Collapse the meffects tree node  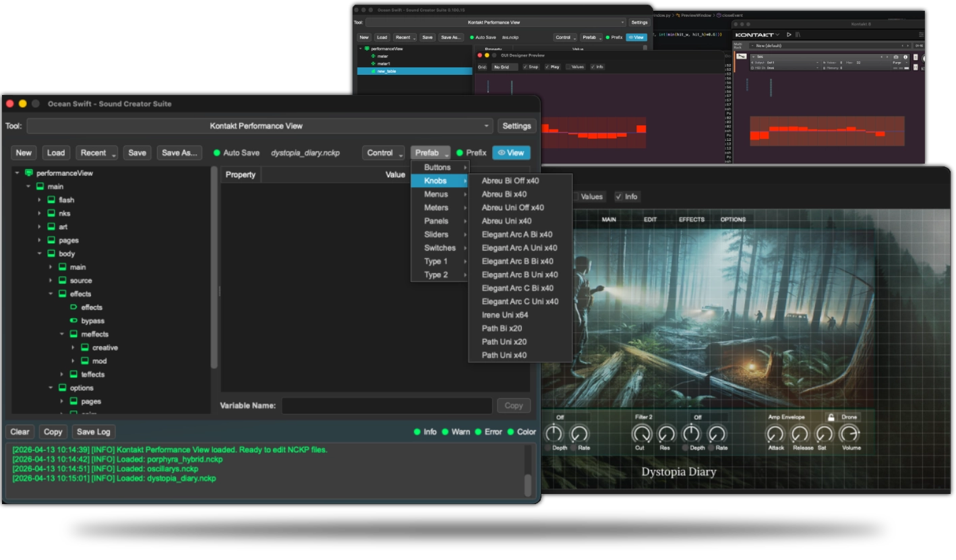pyautogui.click(x=62, y=334)
